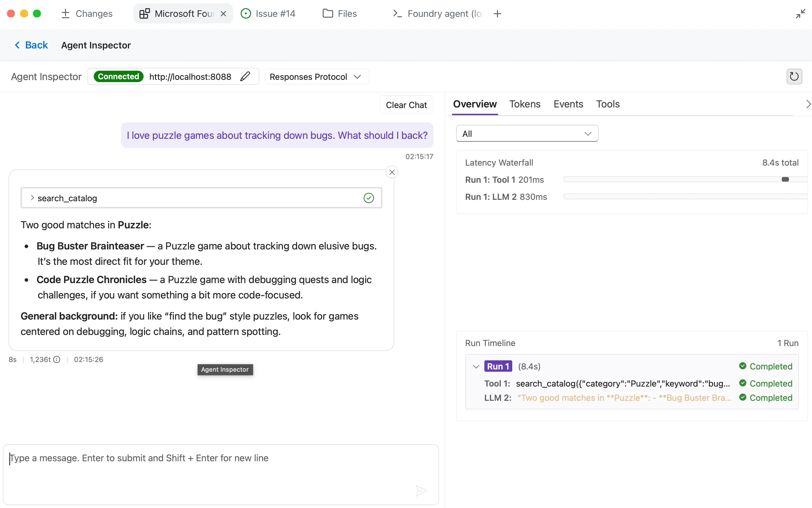Screen dimensions: 812x508
Task: Click the http://localhost:8088 URL text
Action: pos(190,77)
